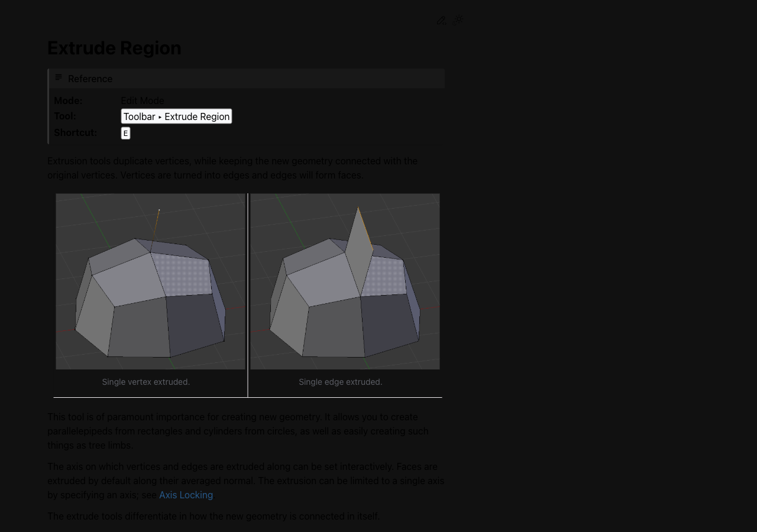Open the Axis Locking link
The image size is (757, 532).
(x=186, y=495)
